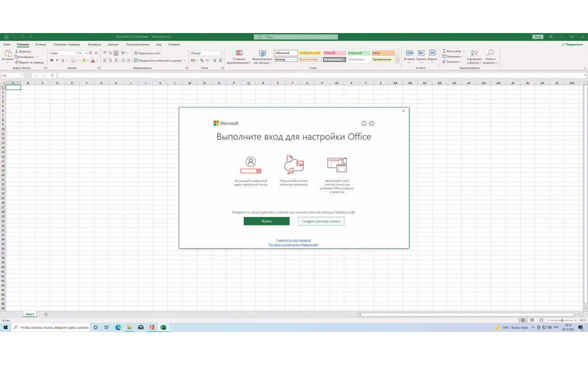Screen dimensions: 588x365
Task: Apply the Плохой cell style swatch
Action: point(335,53)
